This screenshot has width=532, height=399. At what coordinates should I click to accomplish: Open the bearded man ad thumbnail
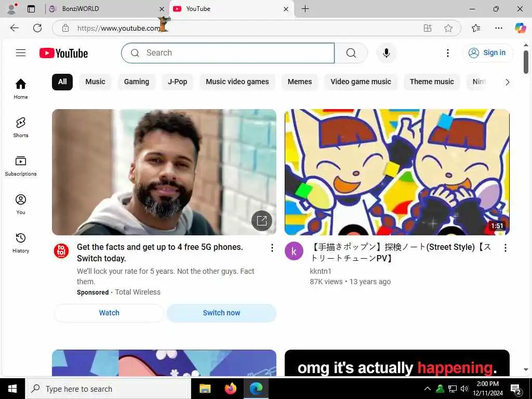(x=164, y=172)
